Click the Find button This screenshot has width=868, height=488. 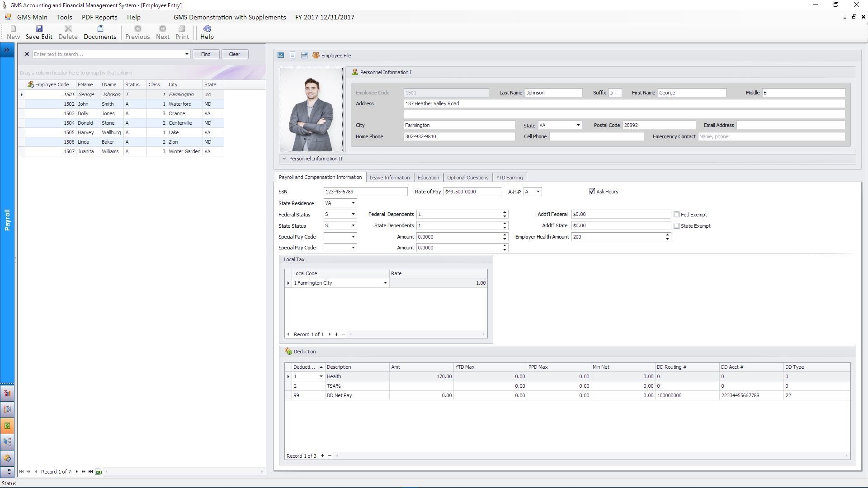tap(206, 54)
